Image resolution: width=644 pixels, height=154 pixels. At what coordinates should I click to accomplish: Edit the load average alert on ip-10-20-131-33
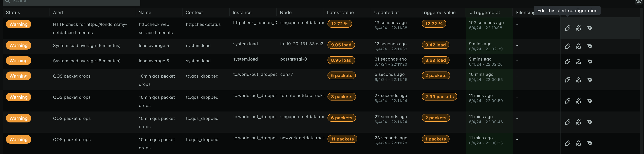567,46
